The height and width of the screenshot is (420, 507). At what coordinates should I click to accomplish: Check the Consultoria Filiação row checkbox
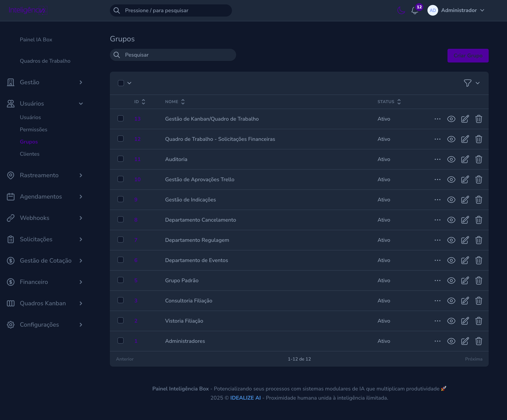click(121, 300)
